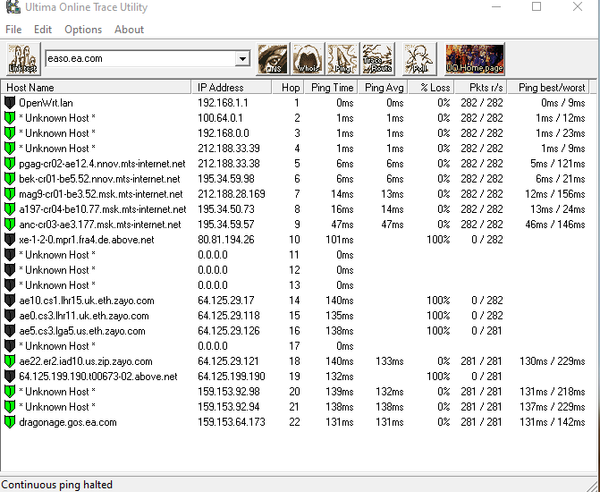Screen dimensions: 600x492
Task: Click shield icon of ae0.cs3.lhr11.uk.eth.zayo.com
Action: coord(10,316)
